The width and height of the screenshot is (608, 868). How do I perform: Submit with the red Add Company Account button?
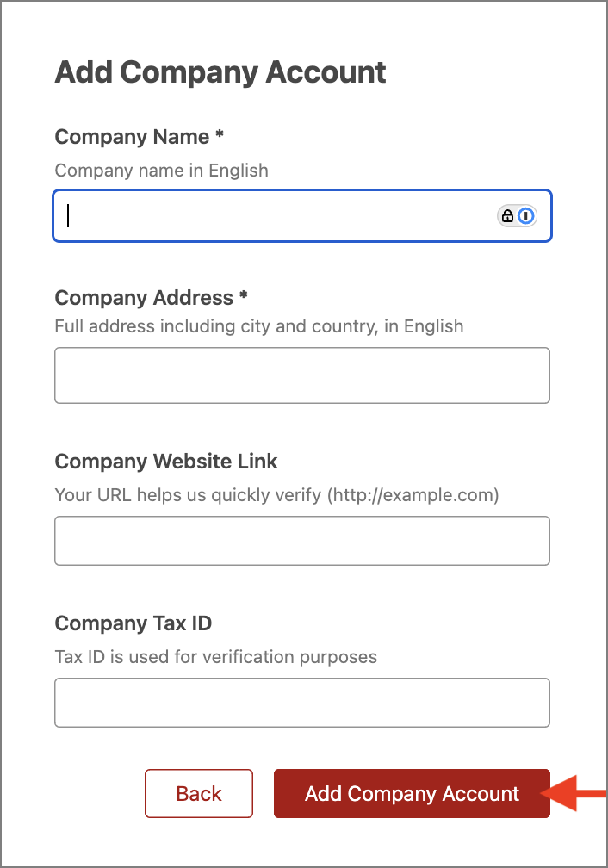pos(412,793)
